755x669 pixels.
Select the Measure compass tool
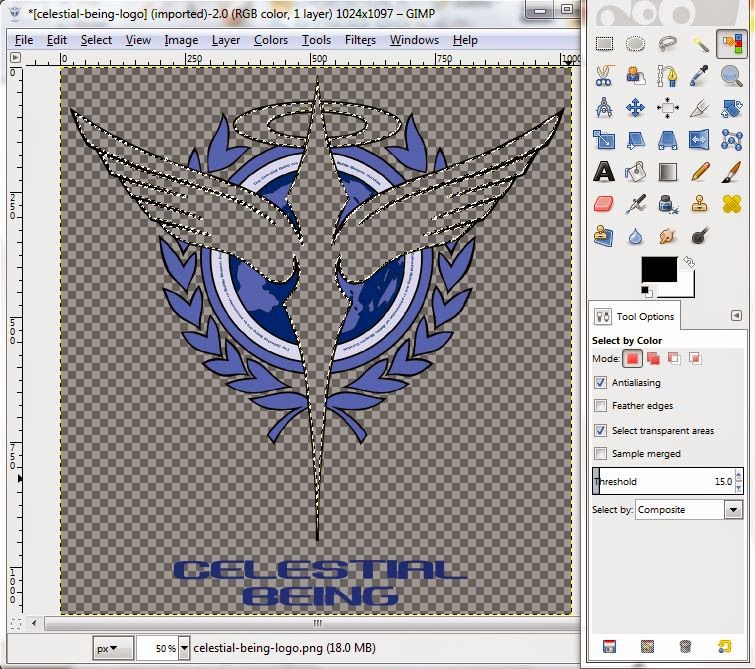coord(604,108)
